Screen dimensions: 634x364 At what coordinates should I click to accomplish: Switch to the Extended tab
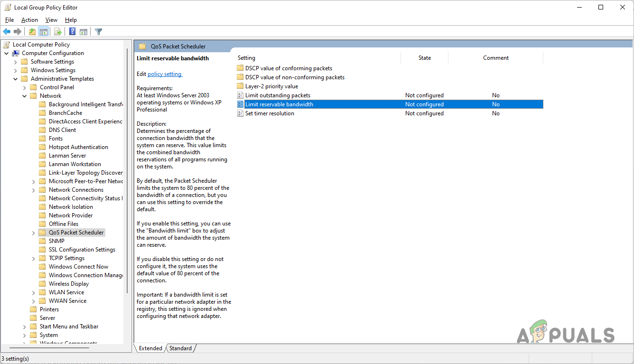tap(150, 348)
